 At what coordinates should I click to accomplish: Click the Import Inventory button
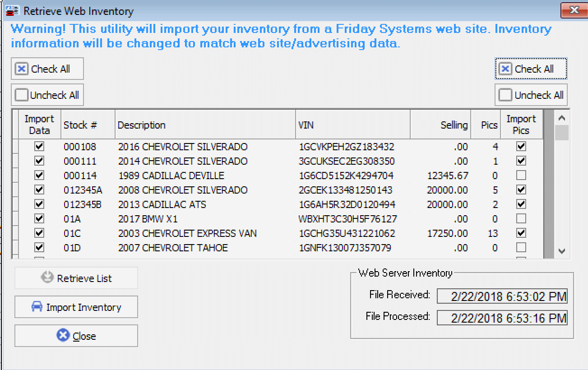click(x=76, y=307)
